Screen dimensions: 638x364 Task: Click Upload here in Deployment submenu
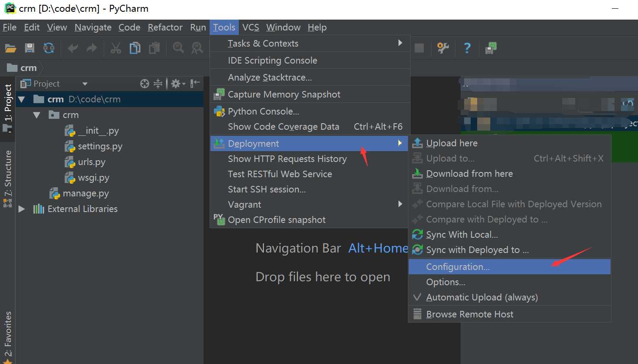click(509, 143)
